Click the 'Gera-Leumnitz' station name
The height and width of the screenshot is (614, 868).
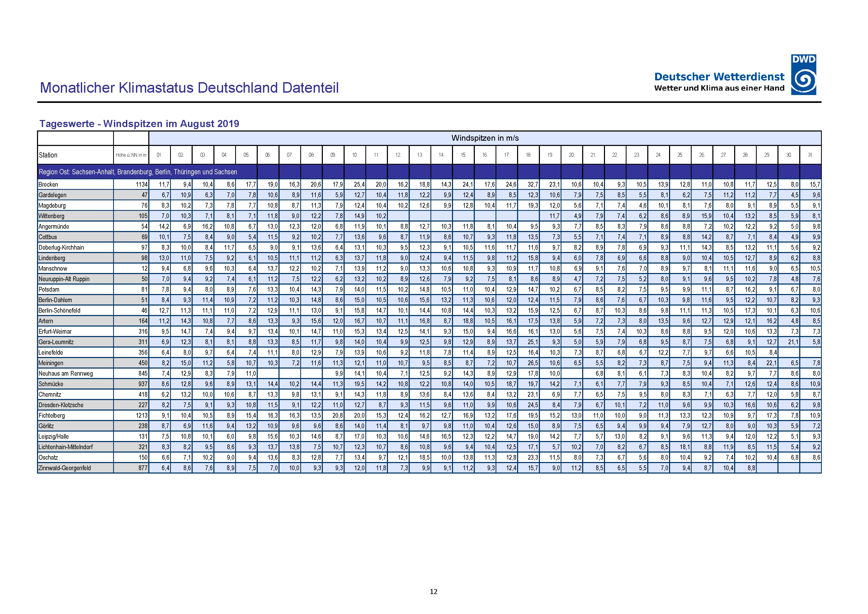tap(56, 342)
